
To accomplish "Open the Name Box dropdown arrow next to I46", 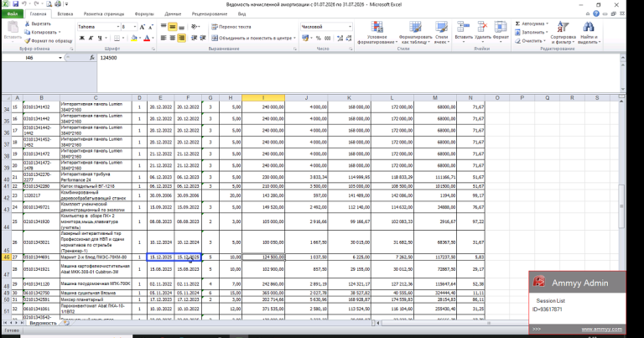I will 60,58.
